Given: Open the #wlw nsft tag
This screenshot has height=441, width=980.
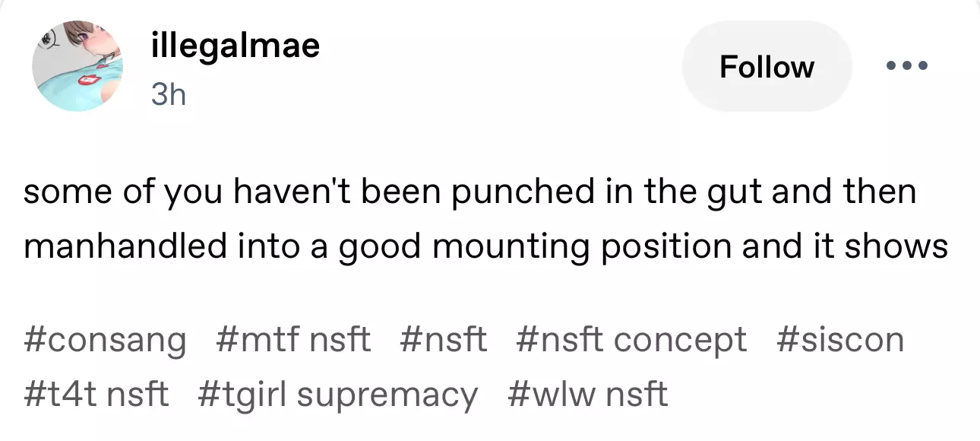Looking at the screenshot, I should click(587, 395).
